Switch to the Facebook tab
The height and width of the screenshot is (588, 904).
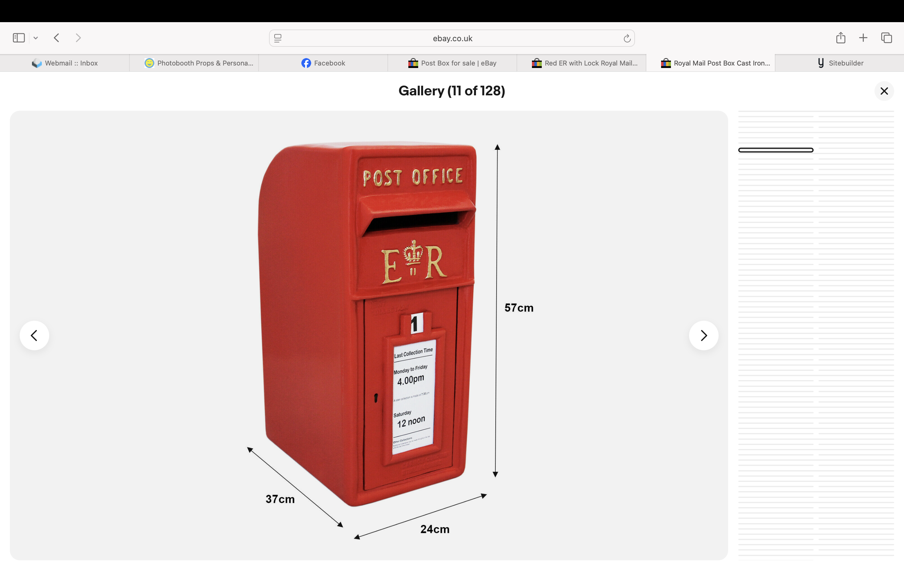323,63
